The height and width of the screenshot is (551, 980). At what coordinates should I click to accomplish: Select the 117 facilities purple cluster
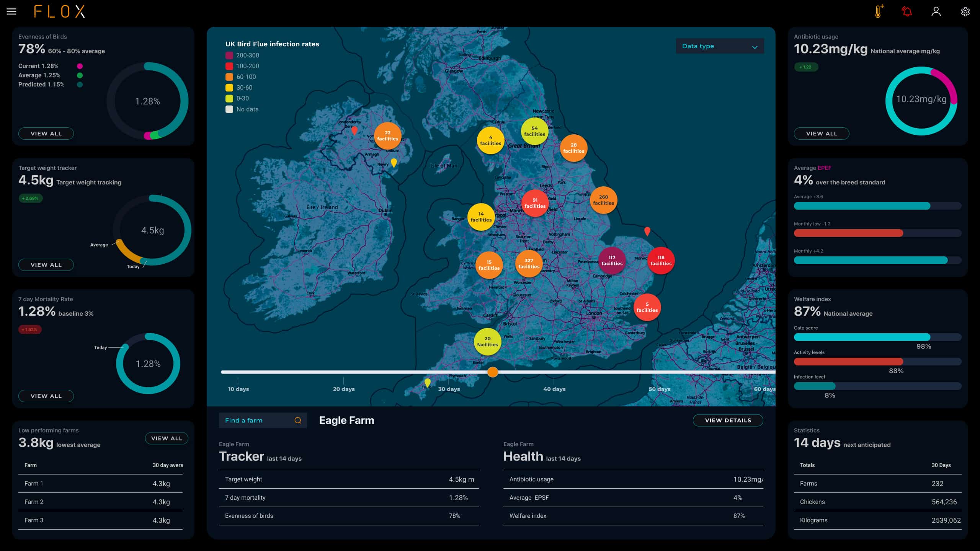tap(612, 261)
